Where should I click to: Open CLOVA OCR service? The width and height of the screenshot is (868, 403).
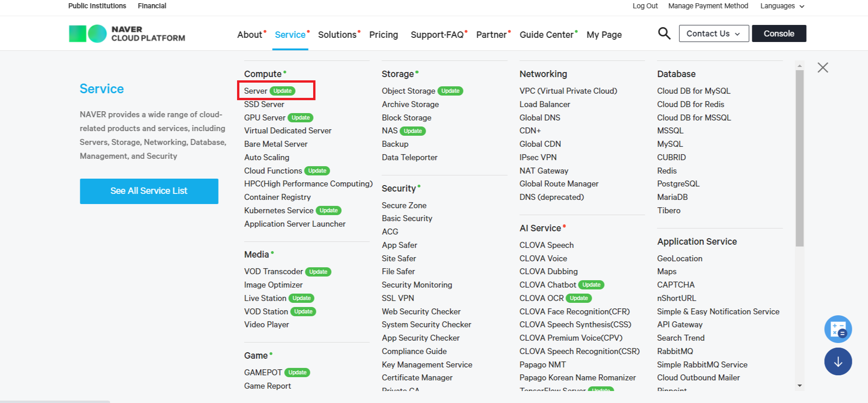coord(541,298)
